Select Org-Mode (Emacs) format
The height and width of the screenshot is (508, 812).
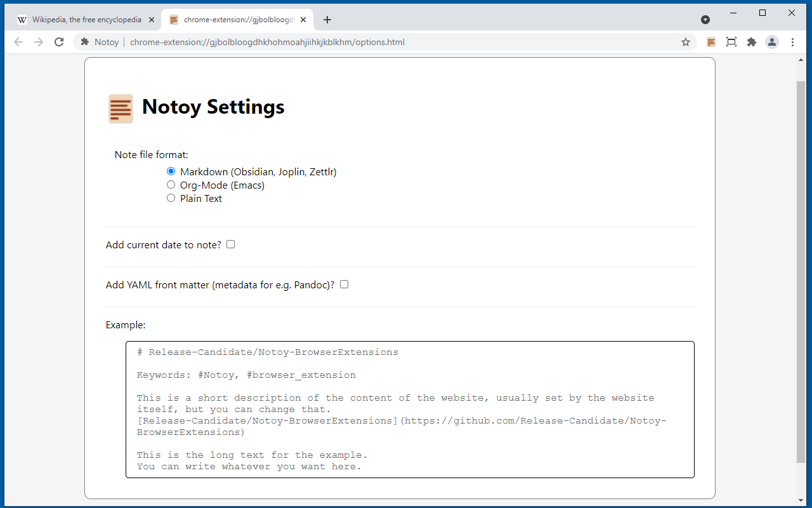tap(171, 185)
